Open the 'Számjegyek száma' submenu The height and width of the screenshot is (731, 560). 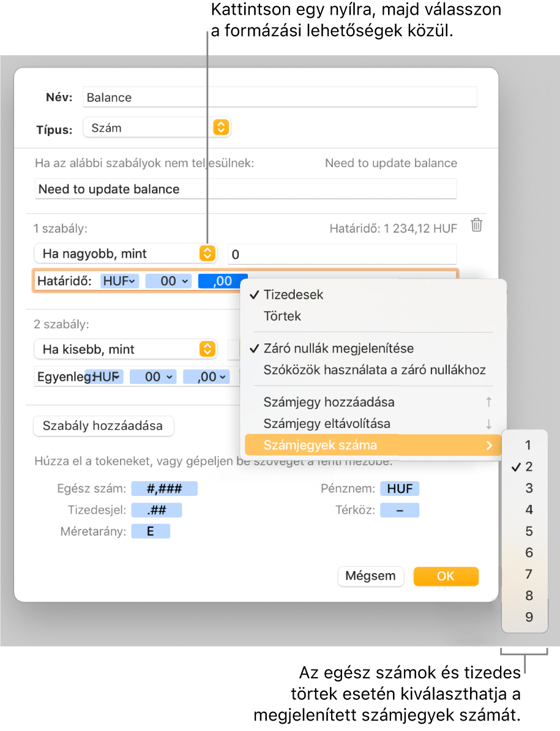tap(373, 444)
